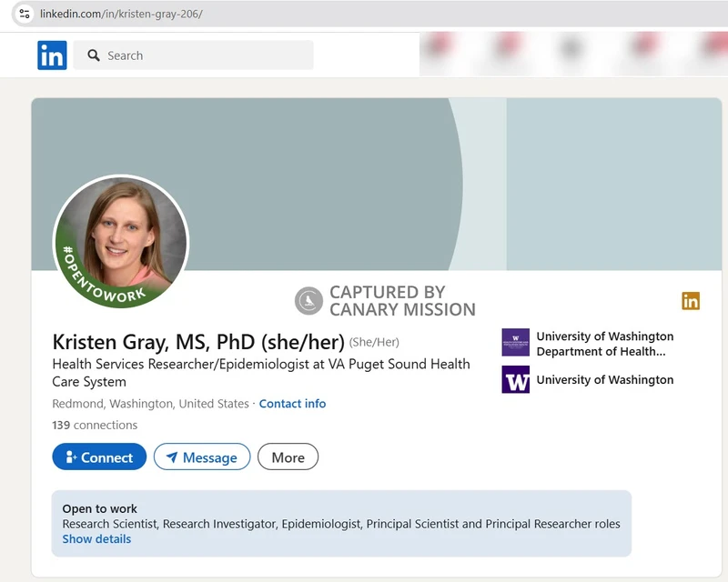Select the name Kristen Gray, MS, PhD heading
Screen dimensions: 728x582
point(198,342)
